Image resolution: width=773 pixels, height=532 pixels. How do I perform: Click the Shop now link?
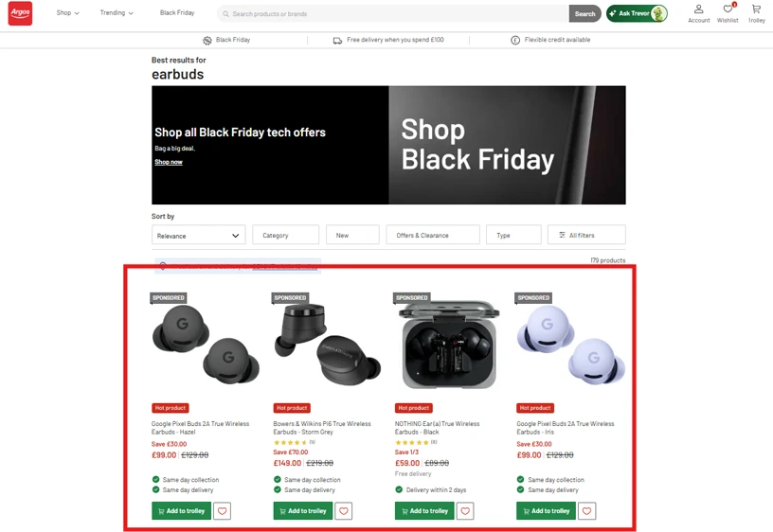(x=169, y=162)
